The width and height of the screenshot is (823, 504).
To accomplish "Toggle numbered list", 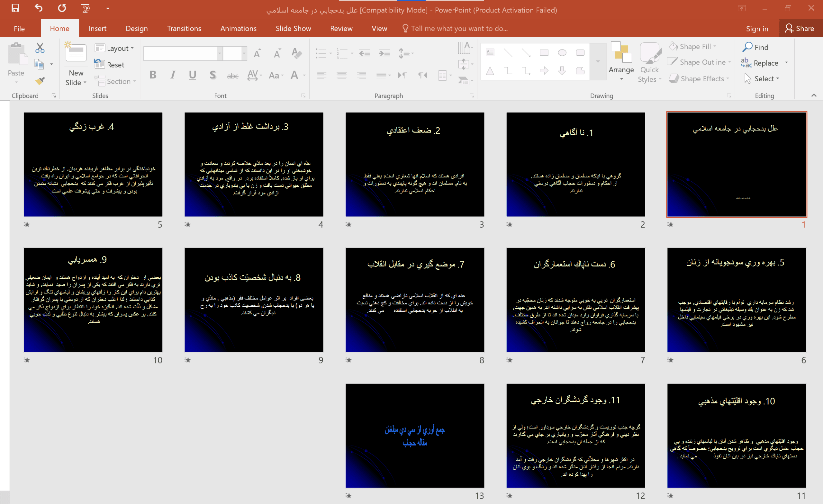I will (x=342, y=53).
